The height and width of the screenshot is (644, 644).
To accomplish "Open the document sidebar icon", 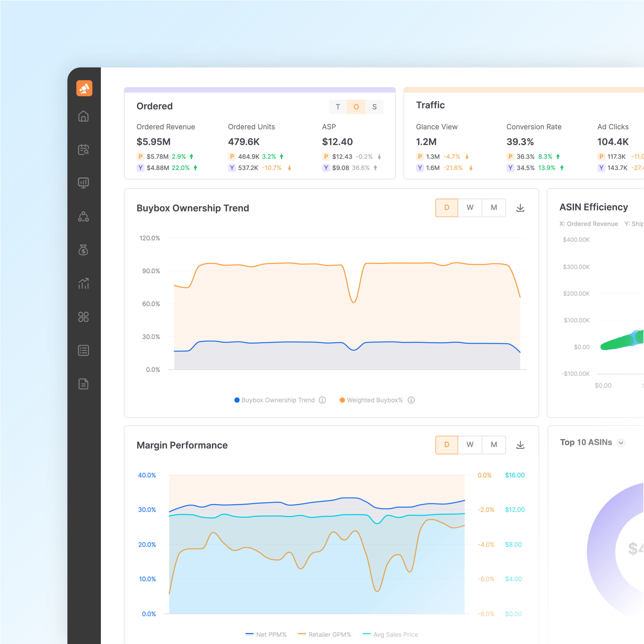I will [83, 384].
